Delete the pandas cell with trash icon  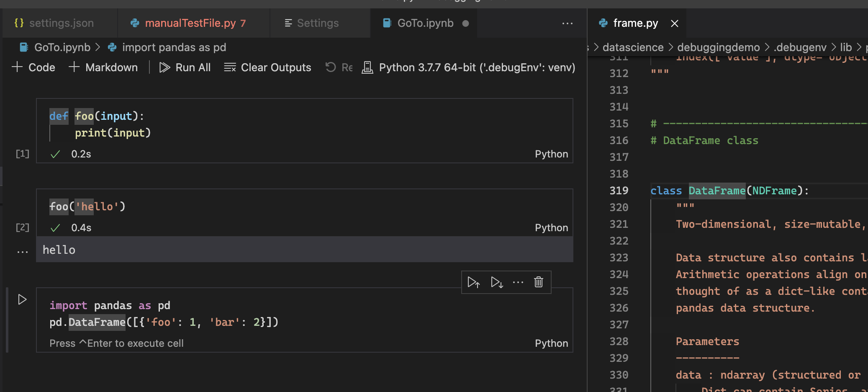pos(539,282)
